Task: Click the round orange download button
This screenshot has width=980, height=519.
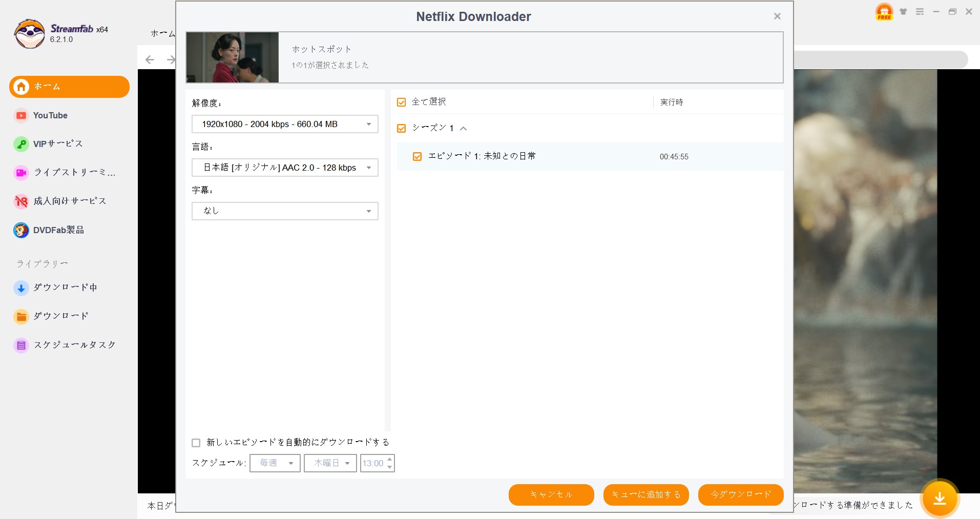Action: pos(940,498)
